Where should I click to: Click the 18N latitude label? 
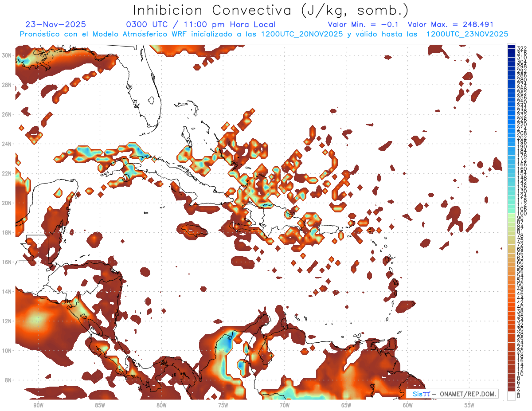[x=8, y=232]
